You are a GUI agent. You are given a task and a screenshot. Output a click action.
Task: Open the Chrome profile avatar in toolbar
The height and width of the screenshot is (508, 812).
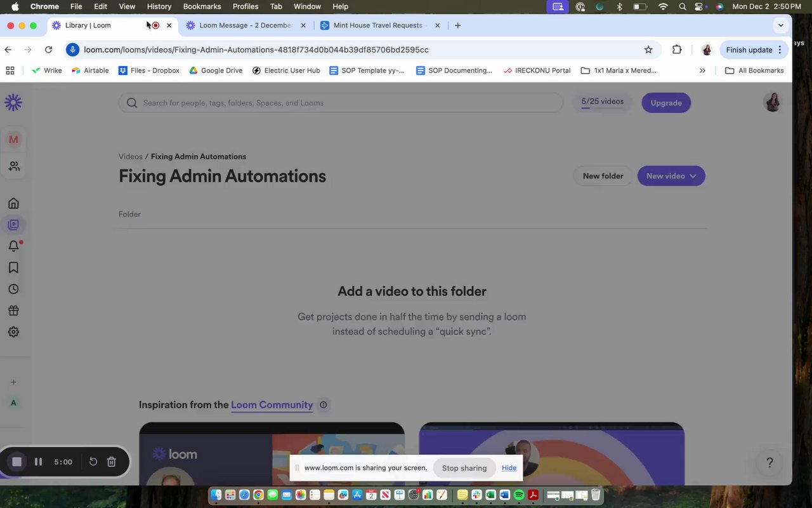point(707,50)
